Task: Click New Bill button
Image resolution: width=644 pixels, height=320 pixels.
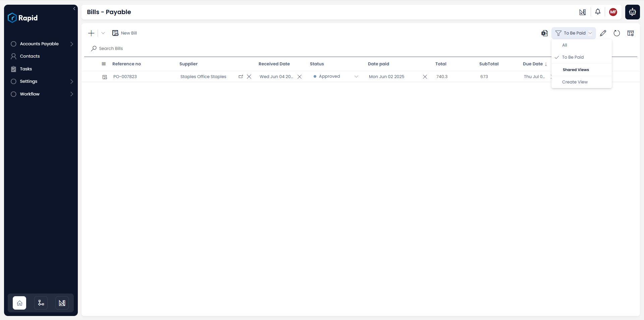Action: tap(125, 33)
